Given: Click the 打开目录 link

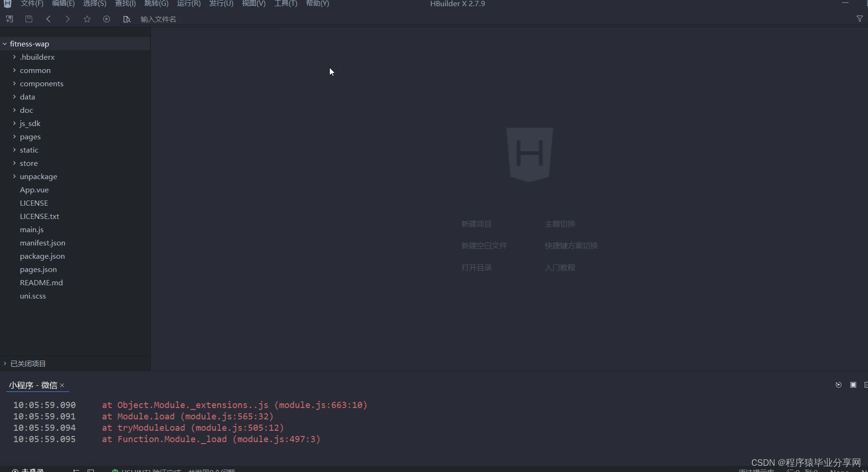Looking at the screenshot, I should (x=477, y=267).
